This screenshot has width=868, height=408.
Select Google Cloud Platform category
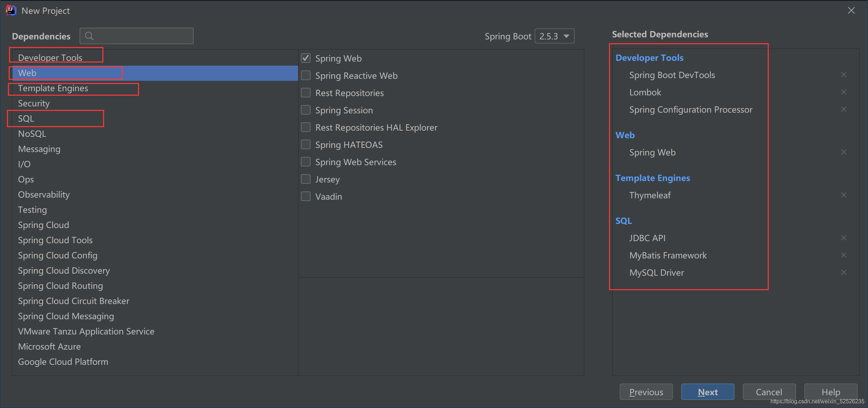tap(155, 362)
